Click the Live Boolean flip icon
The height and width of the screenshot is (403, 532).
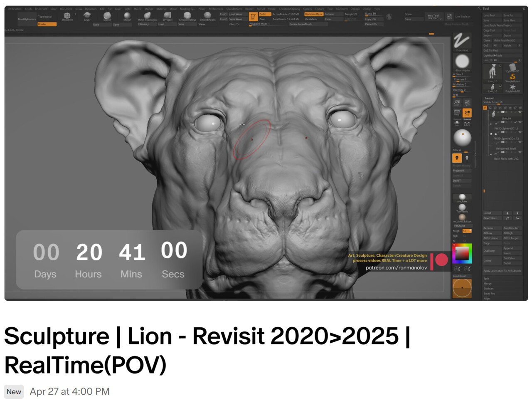point(449,17)
